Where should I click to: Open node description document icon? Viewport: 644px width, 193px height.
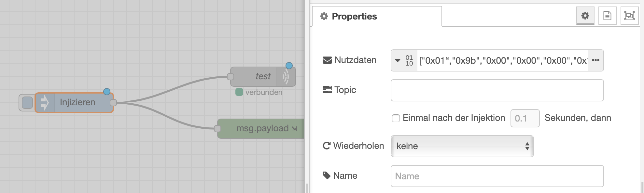(607, 16)
